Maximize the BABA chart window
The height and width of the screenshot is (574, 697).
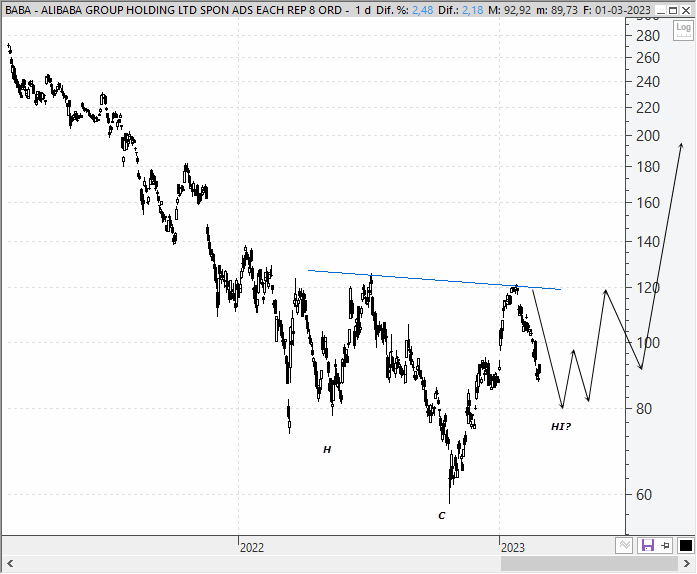coord(673,10)
